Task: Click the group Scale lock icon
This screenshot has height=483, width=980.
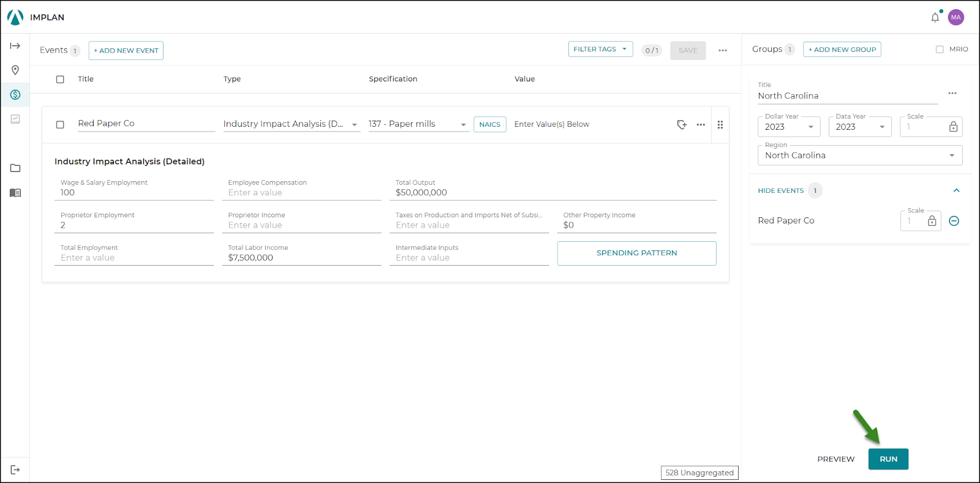Action: click(954, 127)
